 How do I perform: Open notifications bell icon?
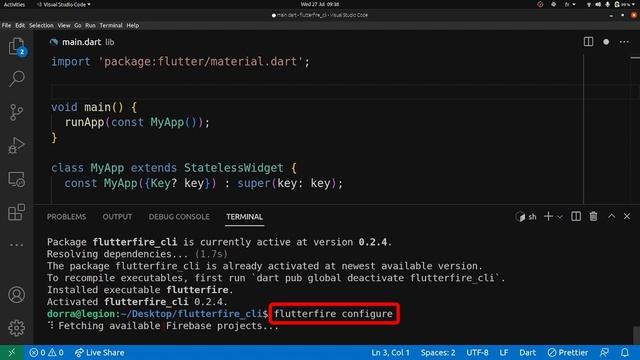(x=625, y=352)
